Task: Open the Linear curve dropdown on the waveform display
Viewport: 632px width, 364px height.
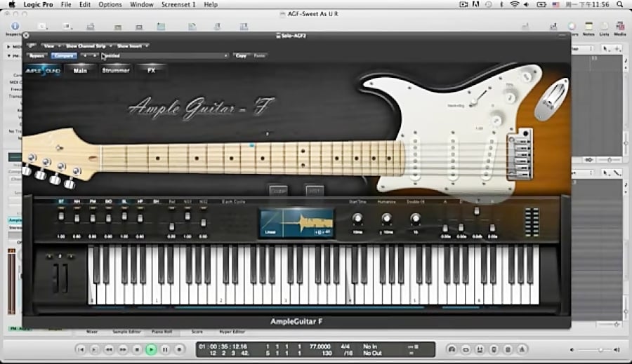Action: 270,232
